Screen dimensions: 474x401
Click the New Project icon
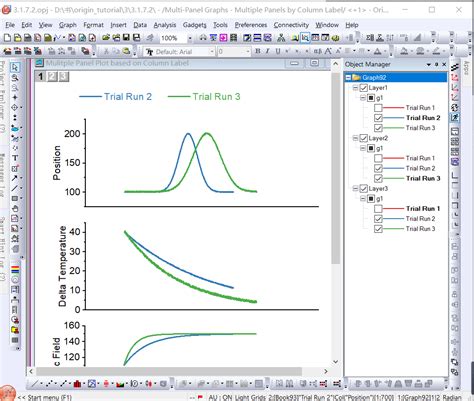click(x=7, y=38)
